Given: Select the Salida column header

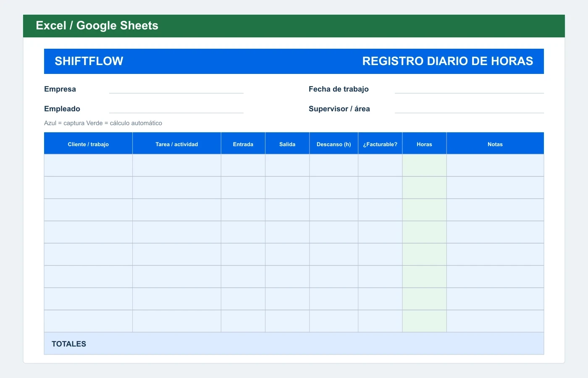Looking at the screenshot, I should tap(287, 144).
